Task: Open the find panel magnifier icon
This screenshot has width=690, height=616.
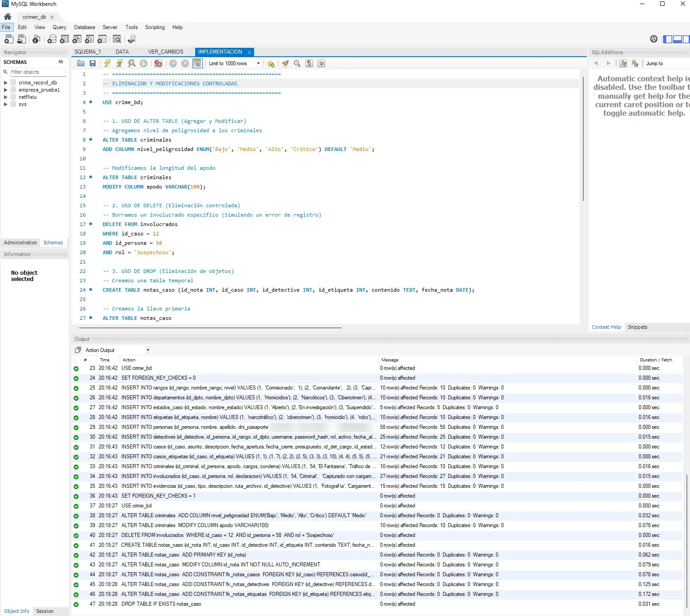Action: pyautogui.click(x=297, y=63)
